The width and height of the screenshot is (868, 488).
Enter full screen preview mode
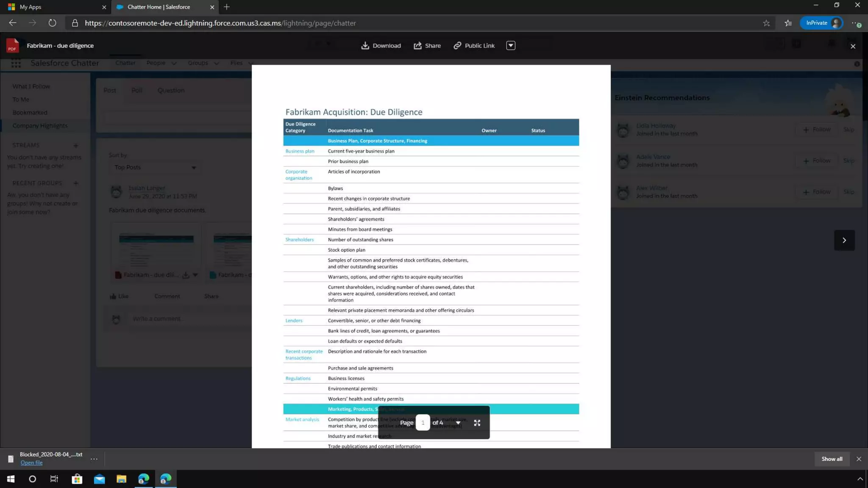(477, 423)
